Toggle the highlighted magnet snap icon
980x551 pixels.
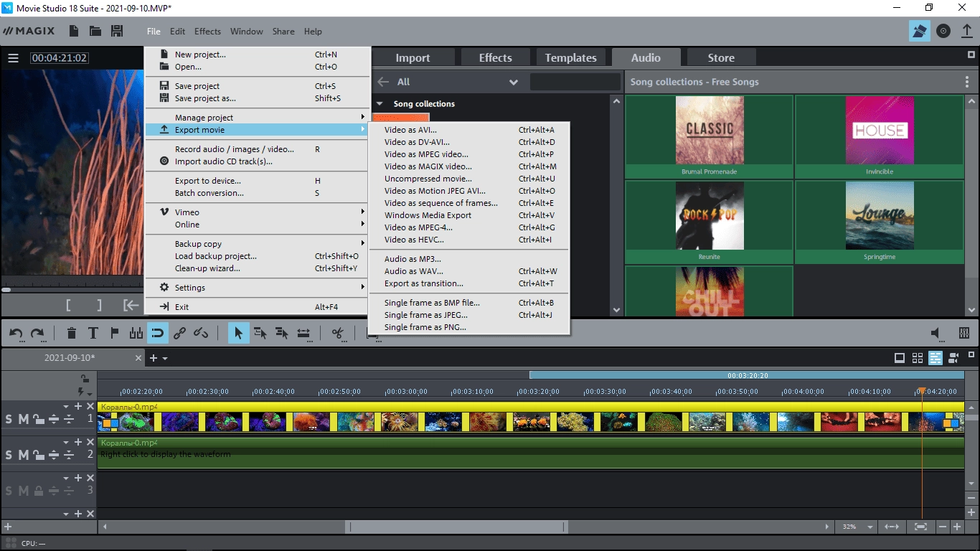(x=158, y=333)
